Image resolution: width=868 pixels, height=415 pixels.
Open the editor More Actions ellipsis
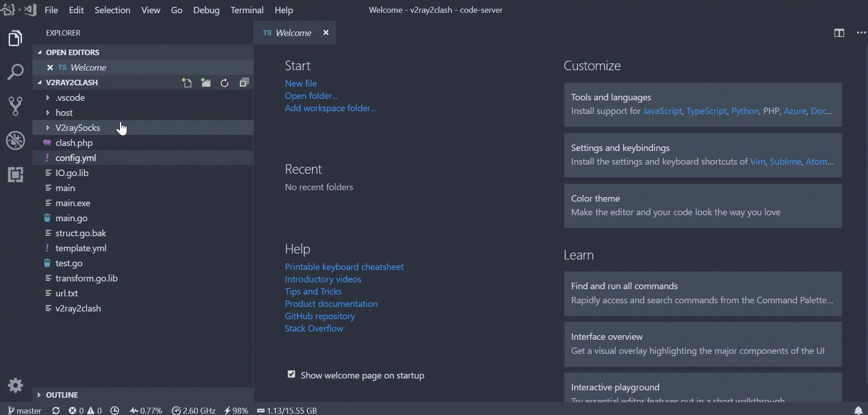(861, 33)
